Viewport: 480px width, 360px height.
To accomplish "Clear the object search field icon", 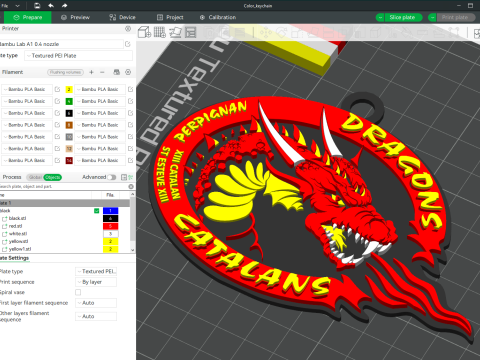I will coord(131,187).
